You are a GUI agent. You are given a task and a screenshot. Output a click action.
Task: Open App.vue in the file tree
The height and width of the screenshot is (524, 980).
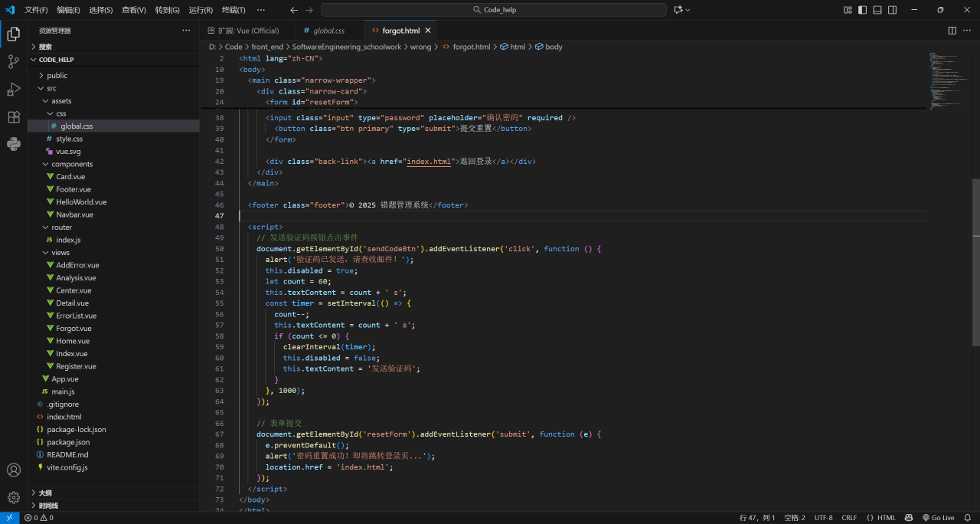tap(113, 378)
